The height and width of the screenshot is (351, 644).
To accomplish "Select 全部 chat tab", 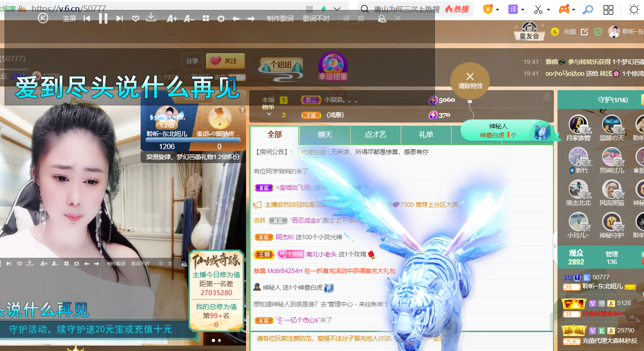I will pos(274,135).
